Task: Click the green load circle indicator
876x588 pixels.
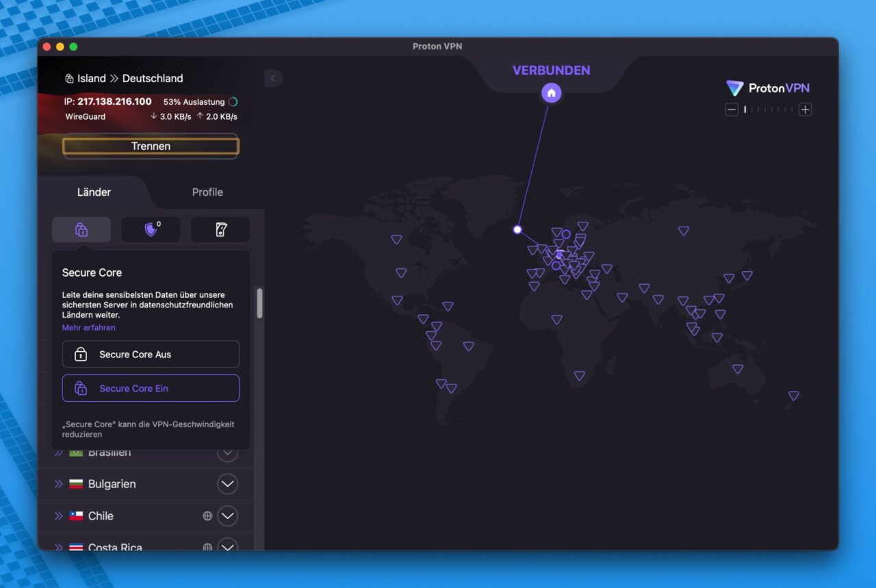Action: coord(233,102)
